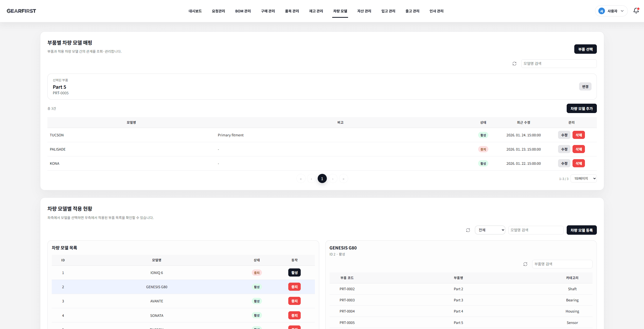Viewport: 644px width, 329px height.
Task: Open the 전체 status filter dropdown
Action: point(490,230)
